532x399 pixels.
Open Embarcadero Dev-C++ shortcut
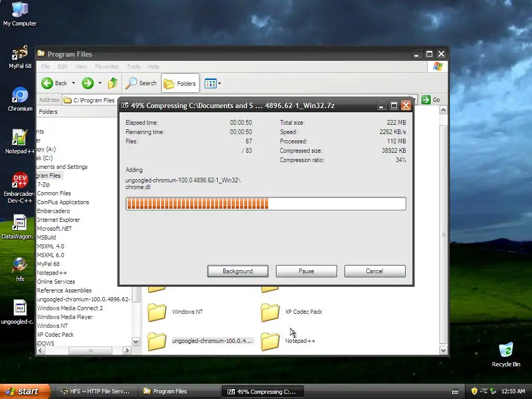coord(19,187)
